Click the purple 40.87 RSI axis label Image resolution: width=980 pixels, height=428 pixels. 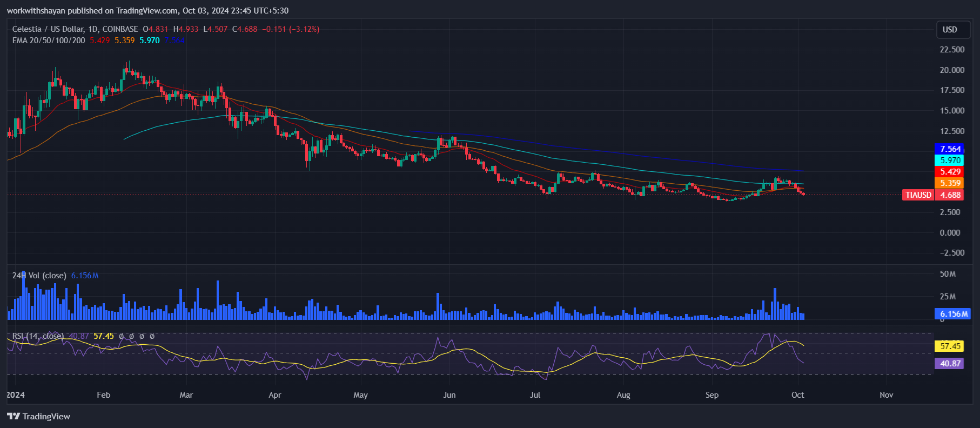coord(950,364)
